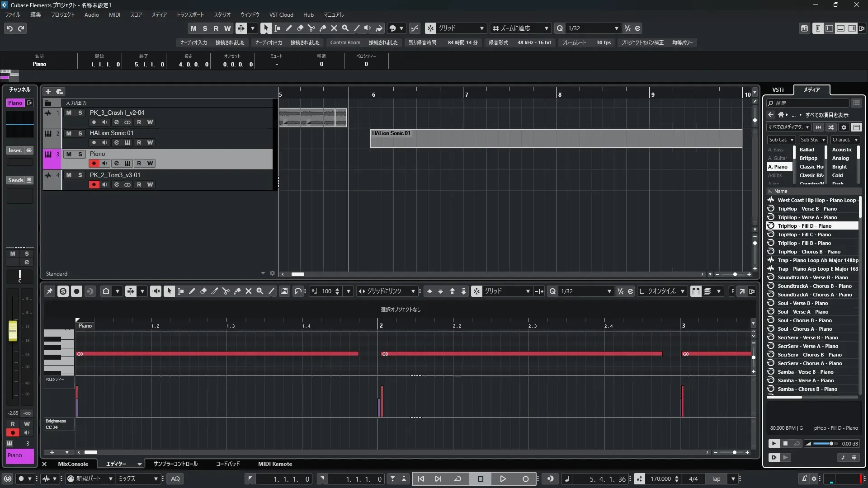Switch to the MixConsole tab

73,464
